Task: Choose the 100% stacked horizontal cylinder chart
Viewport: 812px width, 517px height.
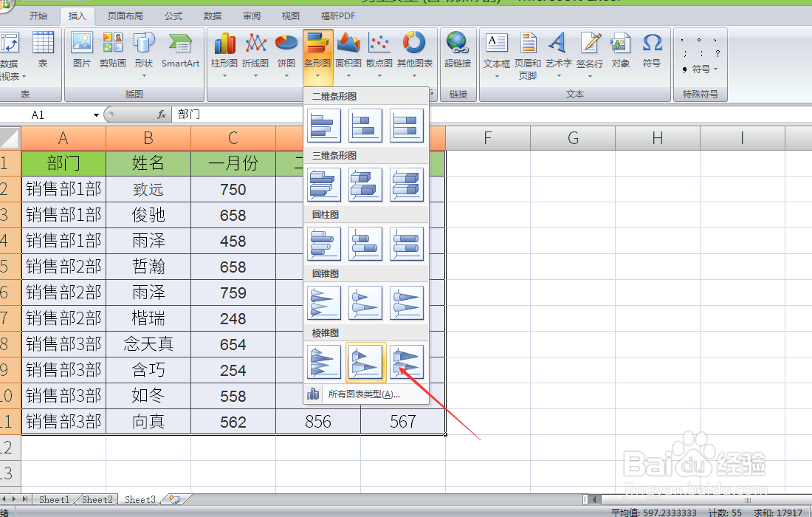Action: (x=407, y=244)
